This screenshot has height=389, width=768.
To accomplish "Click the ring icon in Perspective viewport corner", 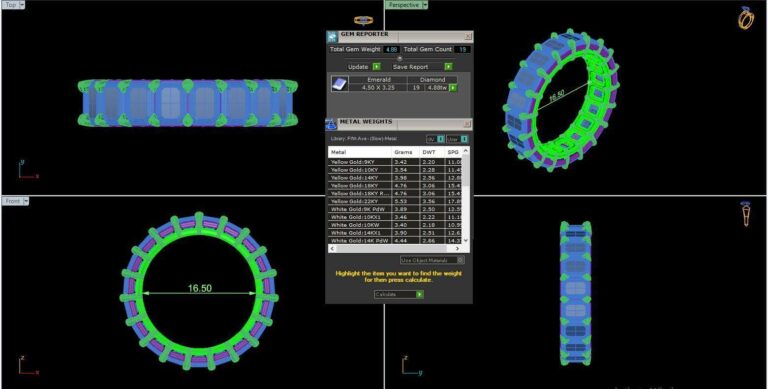I will 746,18.
